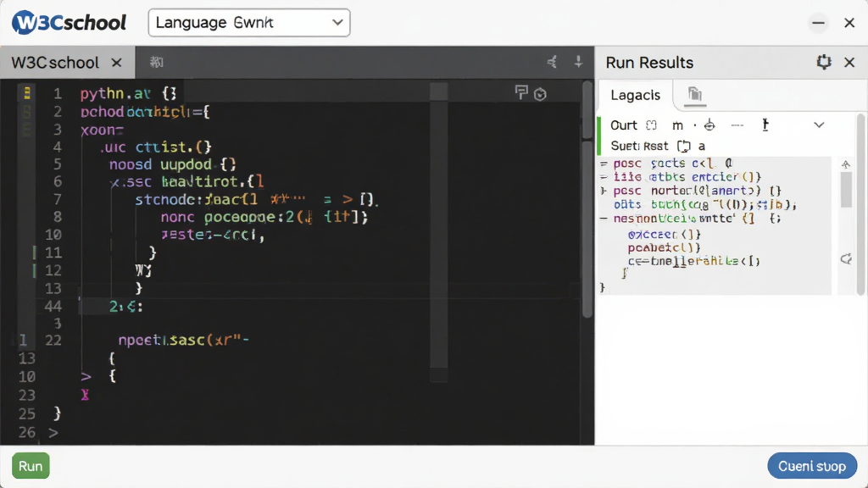The height and width of the screenshot is (488, 868).
Task: Click the code line starting "npeetl.sasc"
Action: pyautogui.click(x=184, y=340)
